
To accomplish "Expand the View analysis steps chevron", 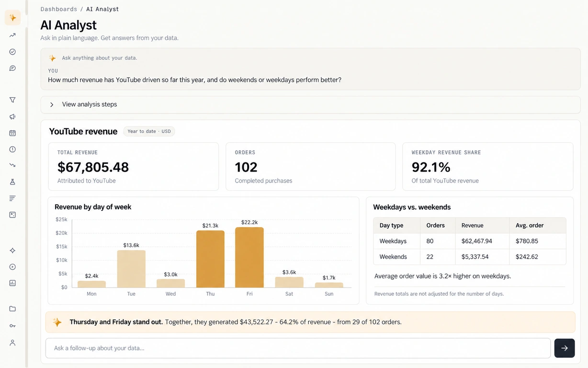I will click(52, 104).
